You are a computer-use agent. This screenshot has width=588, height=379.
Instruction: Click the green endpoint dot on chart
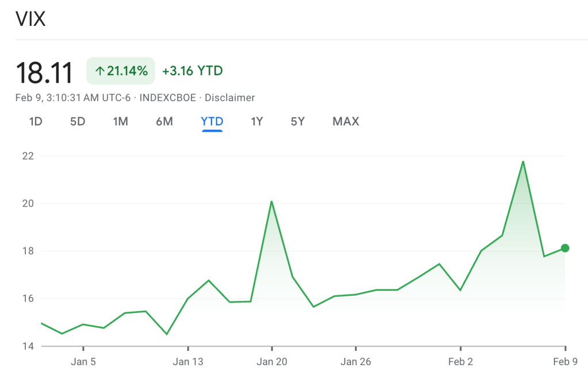[565, 248]
